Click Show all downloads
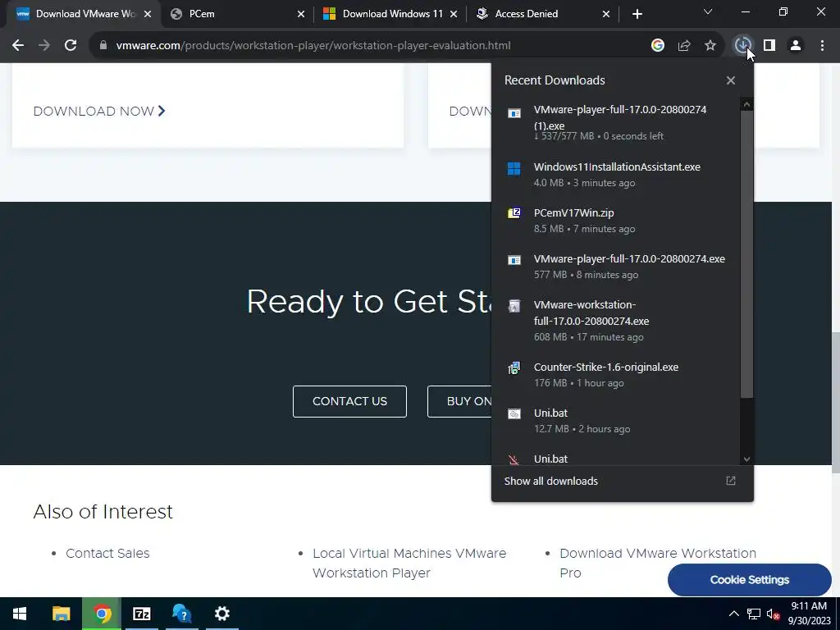This screenshot has height=630, width=840. point(550,481)
